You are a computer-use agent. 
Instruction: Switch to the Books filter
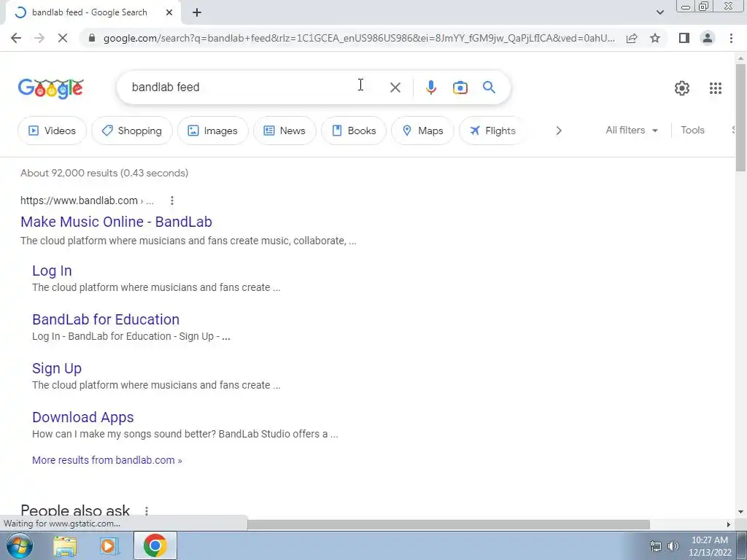click(354, 131)
